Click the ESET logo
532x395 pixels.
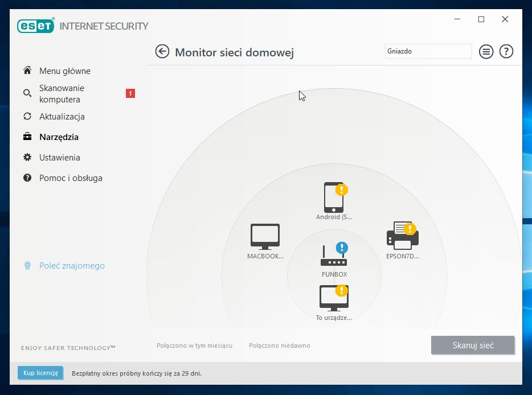pos(36,26)
